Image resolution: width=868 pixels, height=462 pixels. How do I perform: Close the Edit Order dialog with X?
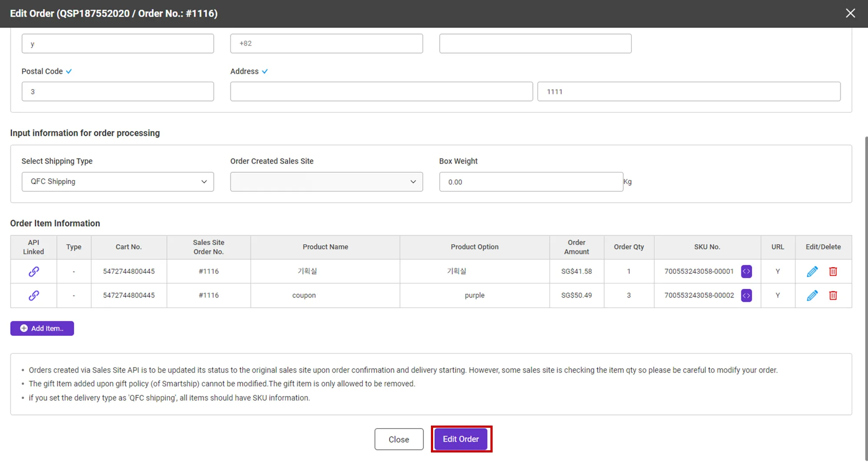coord(850,13)
